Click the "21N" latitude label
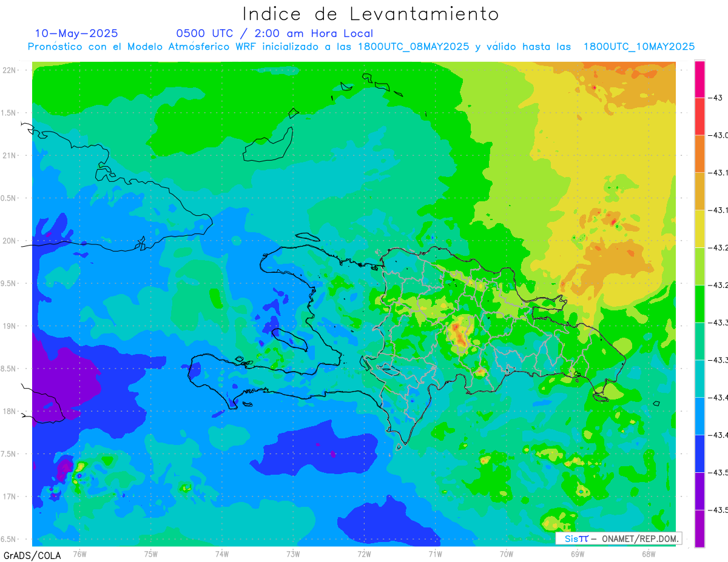This screenshot has height=562, width=728. [x=9, y=156]
